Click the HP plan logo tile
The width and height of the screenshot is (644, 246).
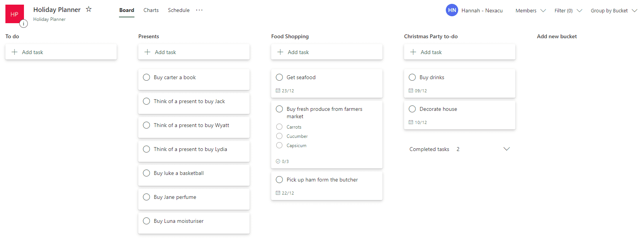coord(14,14)
